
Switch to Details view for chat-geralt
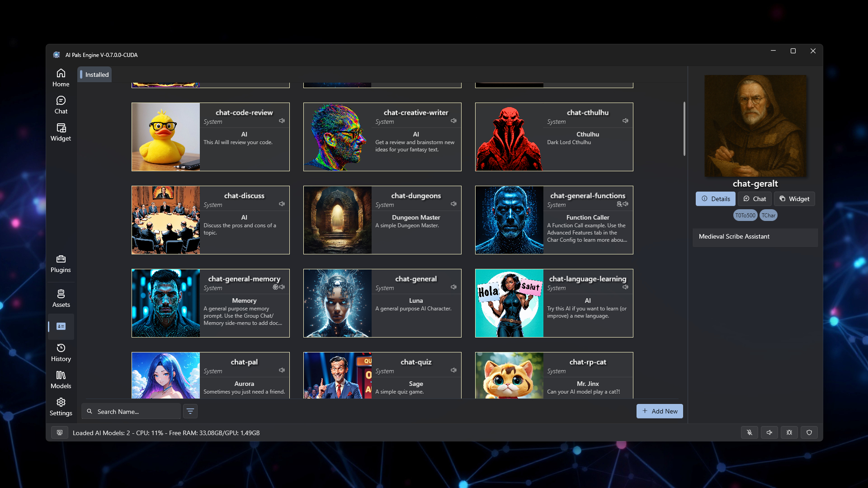tap(715, 199)
